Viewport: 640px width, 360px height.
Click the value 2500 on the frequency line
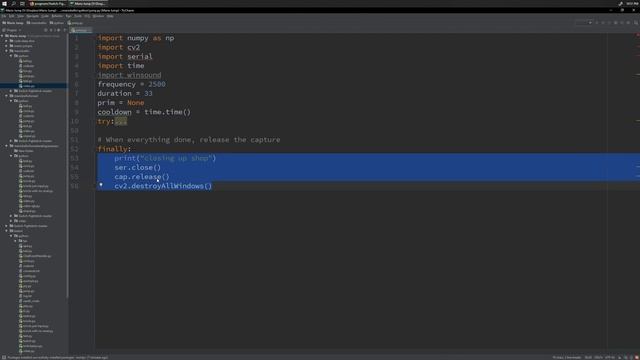157,84
